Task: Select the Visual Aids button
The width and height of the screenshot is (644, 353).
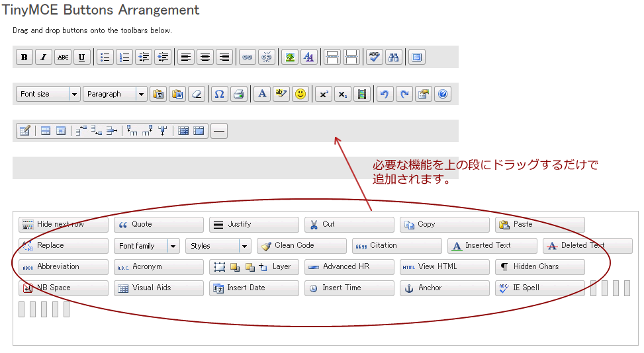Action: [159, 288]
